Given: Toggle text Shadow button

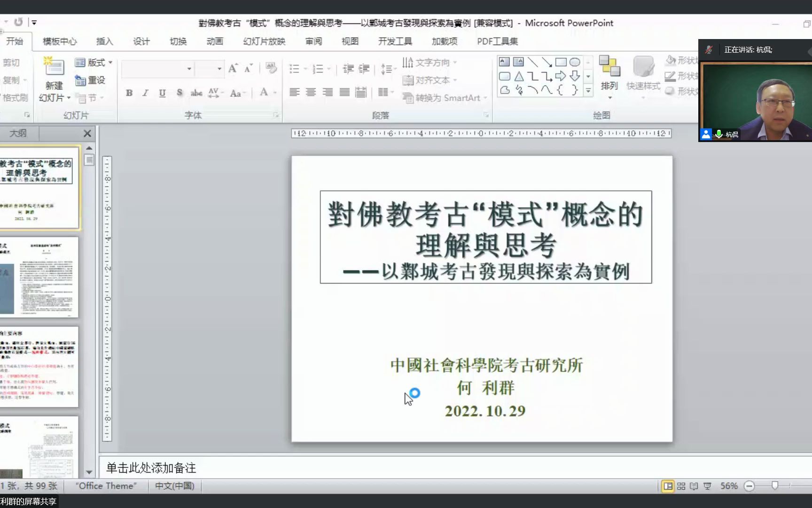Looking at the screenshot, I should pos(179,93).
